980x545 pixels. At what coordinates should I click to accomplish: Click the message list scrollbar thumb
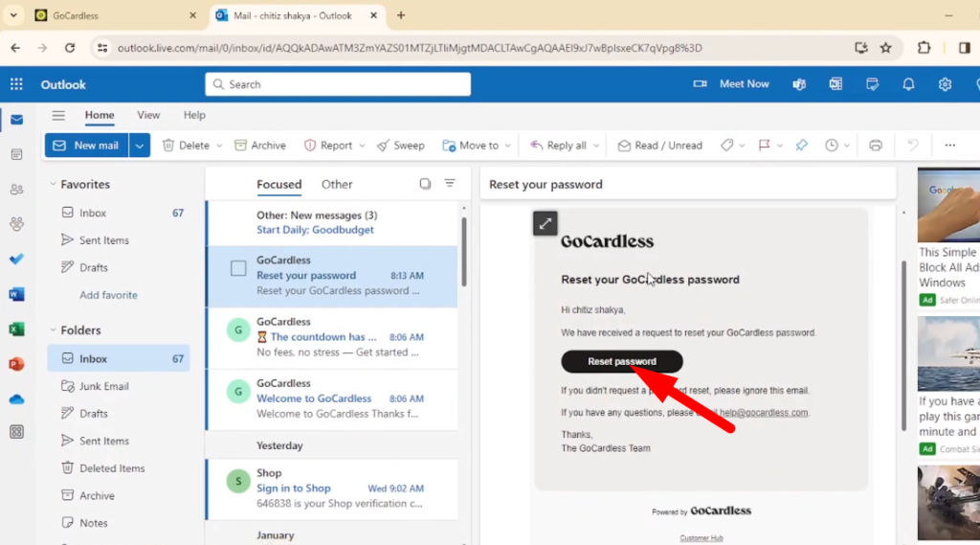point(464,252)
